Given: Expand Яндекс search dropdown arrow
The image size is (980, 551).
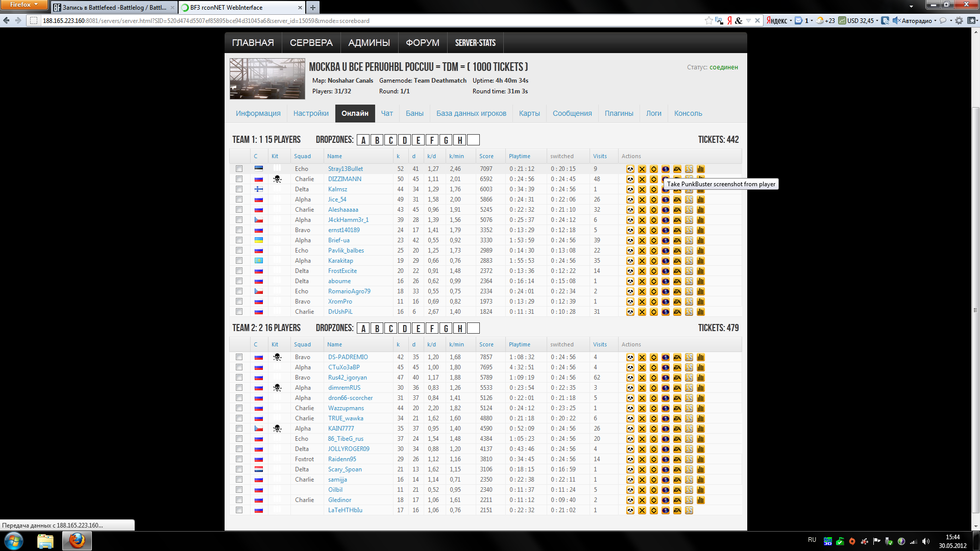Looking at the screenshot, I should 791,21.
